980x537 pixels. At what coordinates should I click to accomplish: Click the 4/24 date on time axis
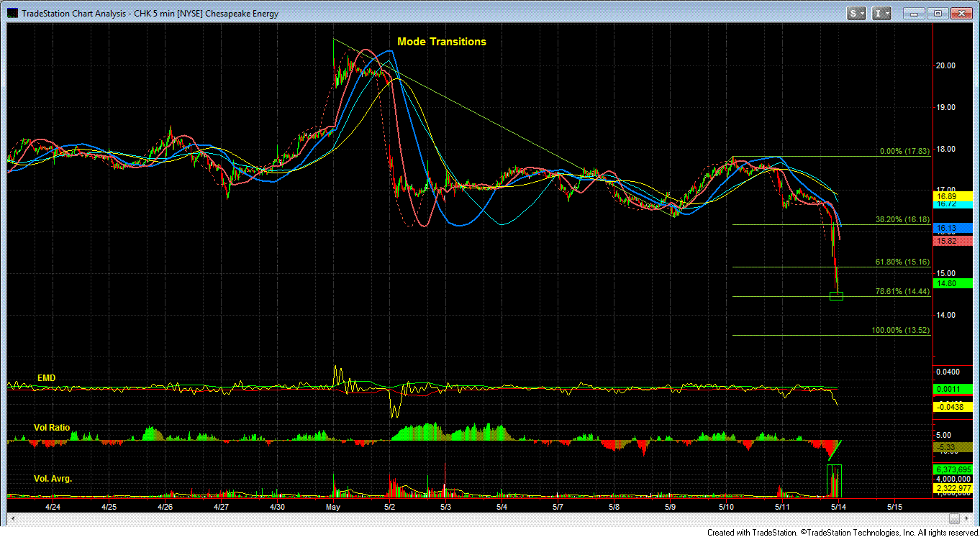click(x=53, y=506)
